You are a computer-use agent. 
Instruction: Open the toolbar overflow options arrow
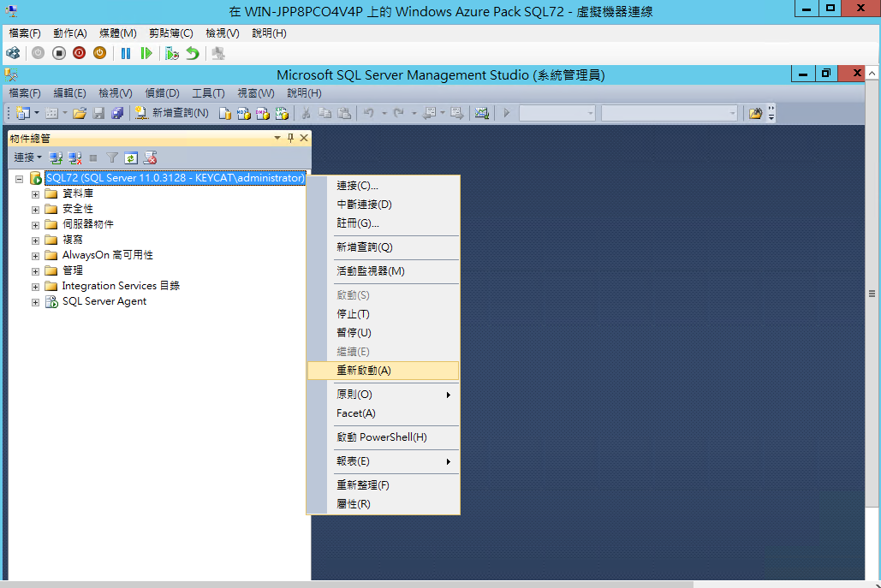click(x=771, y=114)
